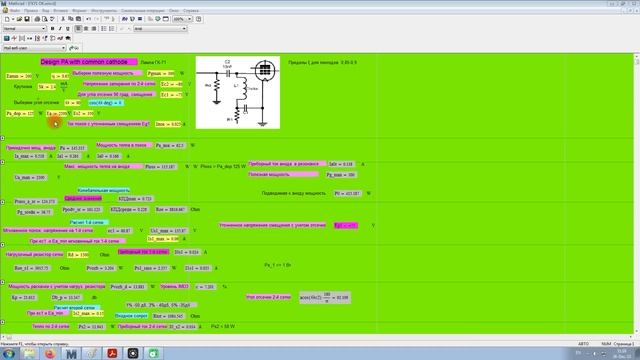Image resolution: width=640 pixels, height=360 pixels.
Task: Click the vertical scrollbar up arrow
Action: (637, 57)
